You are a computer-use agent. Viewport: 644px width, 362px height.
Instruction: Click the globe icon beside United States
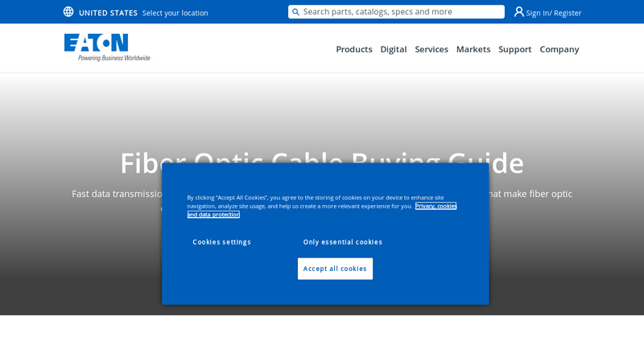click(x=68, y=12)
